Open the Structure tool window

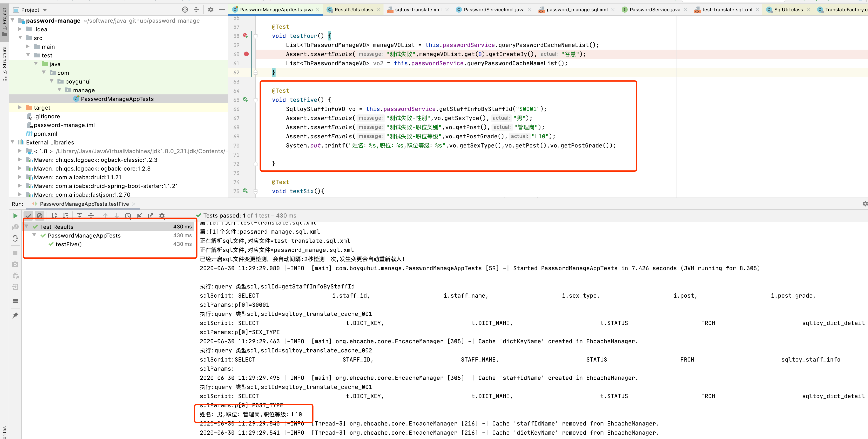point(4,62)
